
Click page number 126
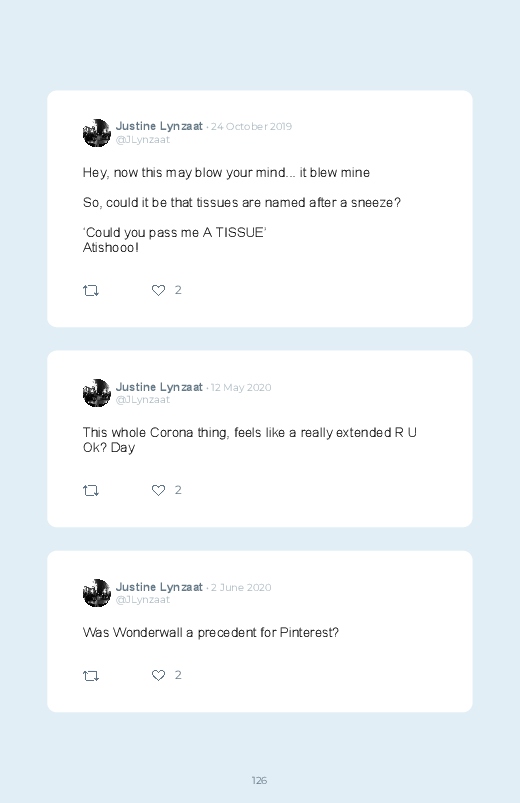[259, 780]
